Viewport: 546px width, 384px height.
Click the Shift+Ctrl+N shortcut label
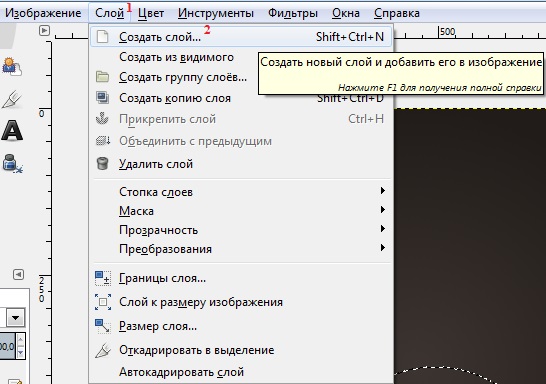coord(350,37)
